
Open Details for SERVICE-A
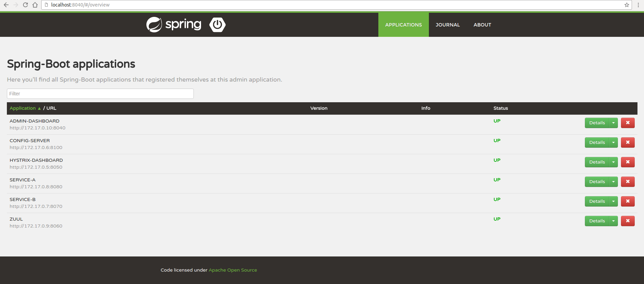click(x=597, y=182)
